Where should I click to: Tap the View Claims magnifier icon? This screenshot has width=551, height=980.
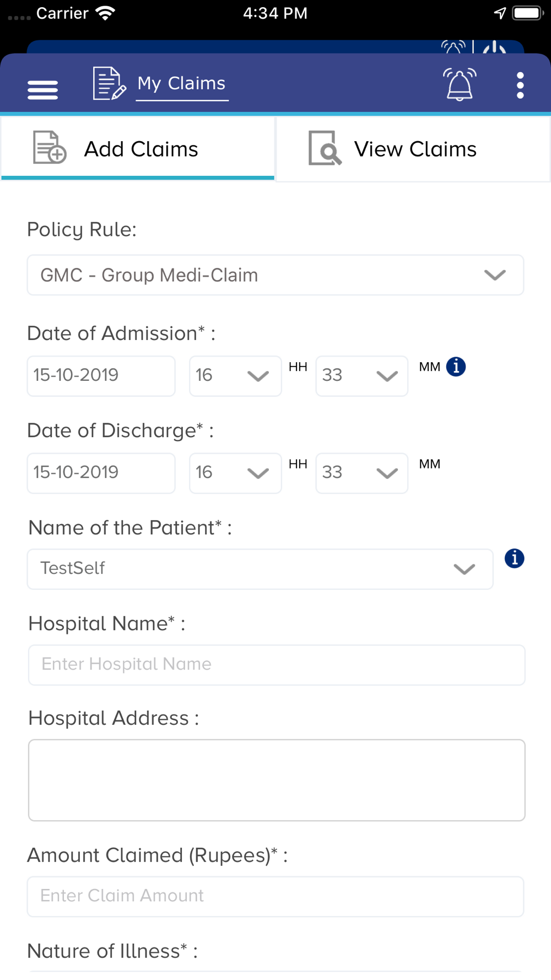coord(325,148)
